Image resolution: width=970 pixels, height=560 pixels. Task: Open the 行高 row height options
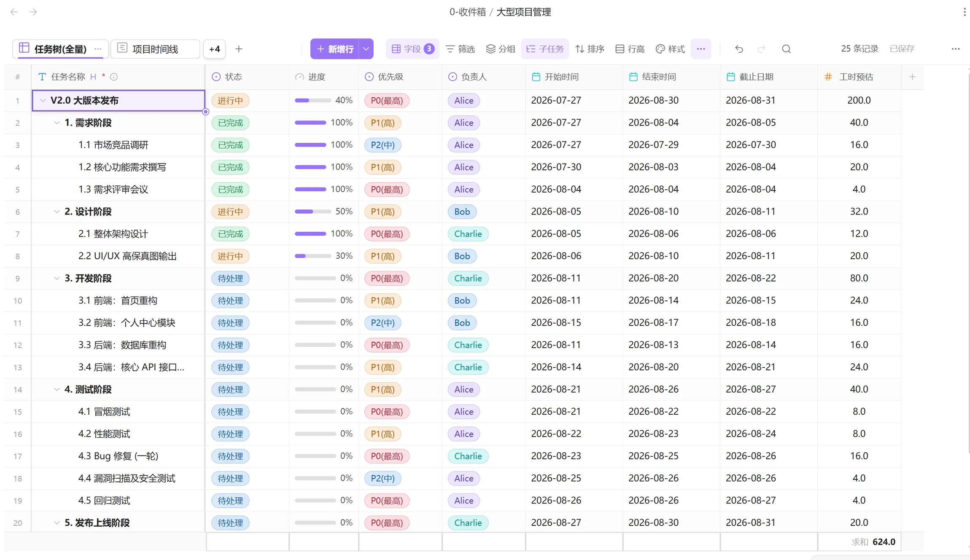tap(630, 49)
